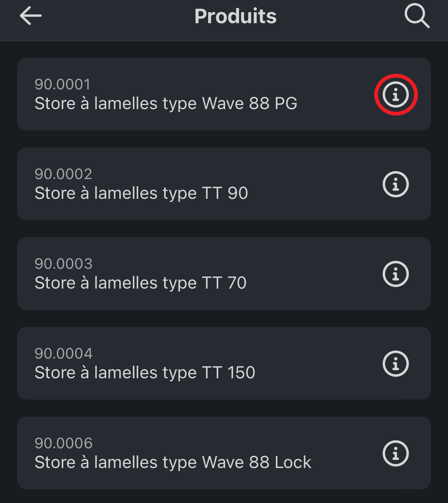The width and height of the screenshot is (448, 503).
Task: Show info for Wave 88 PG store
Action: pos(396,95)
